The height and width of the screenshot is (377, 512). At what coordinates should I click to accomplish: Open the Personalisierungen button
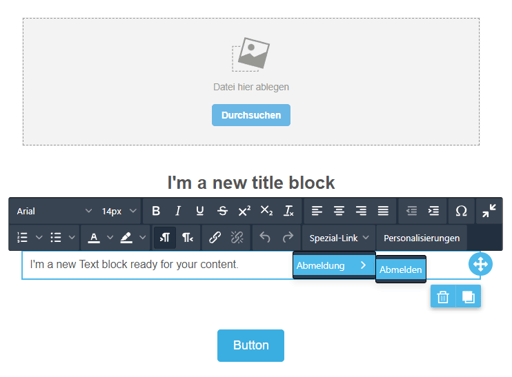coord(421,238)
